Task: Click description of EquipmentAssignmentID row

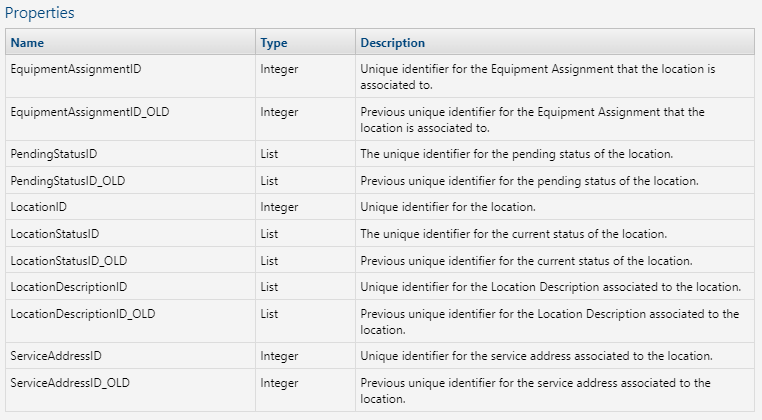Action: (x=538, y=77)
